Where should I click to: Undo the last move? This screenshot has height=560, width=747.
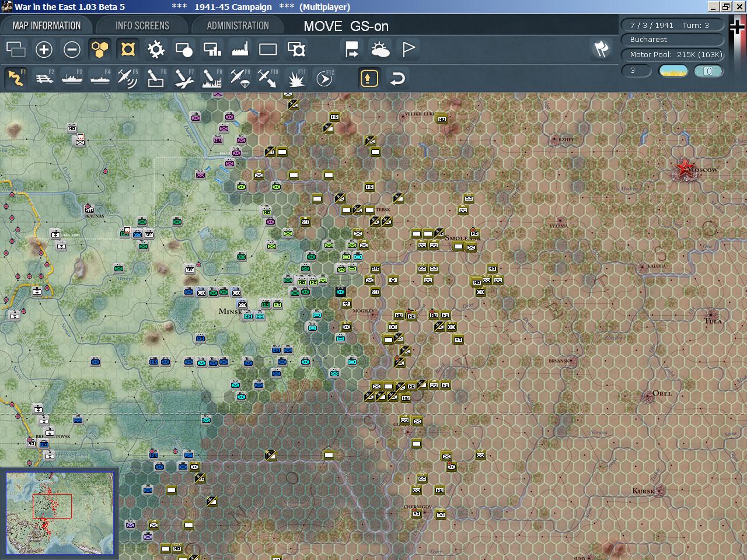click(x=397, y=78)
